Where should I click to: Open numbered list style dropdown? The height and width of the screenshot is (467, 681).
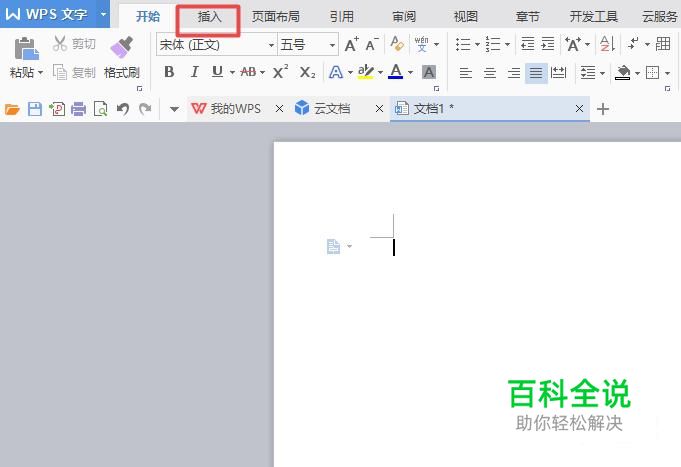coord(507,44)
